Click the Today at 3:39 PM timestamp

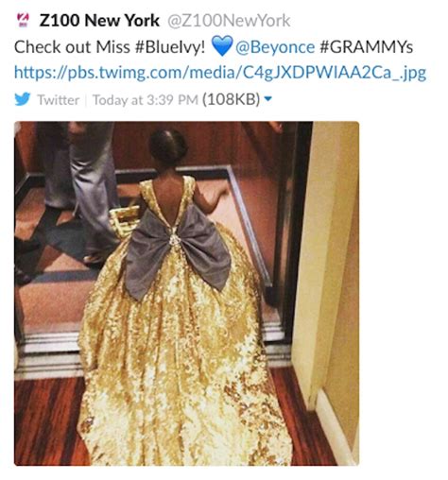pyautogui.click(x=146, y=100)
